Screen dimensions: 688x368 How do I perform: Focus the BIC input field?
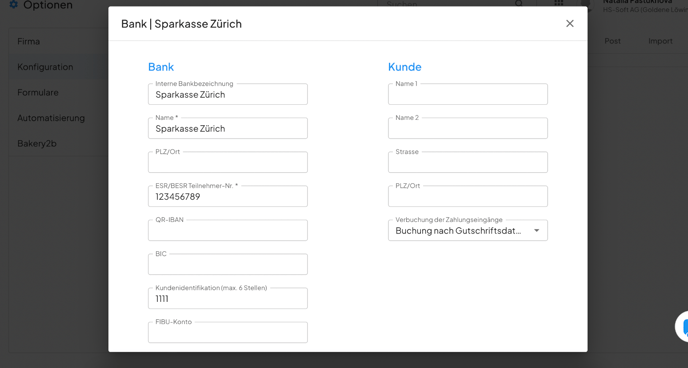pos(228,264)
